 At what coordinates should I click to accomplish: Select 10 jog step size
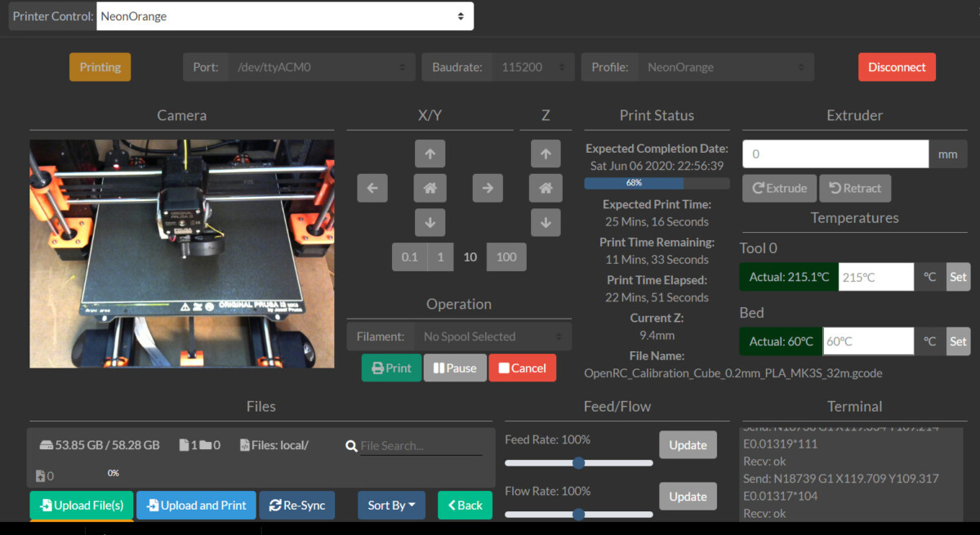470,256
